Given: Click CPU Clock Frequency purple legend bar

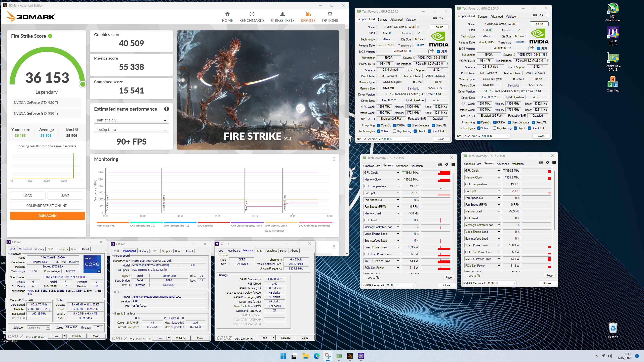Looking at the screenshot, I should pos(247,222).
